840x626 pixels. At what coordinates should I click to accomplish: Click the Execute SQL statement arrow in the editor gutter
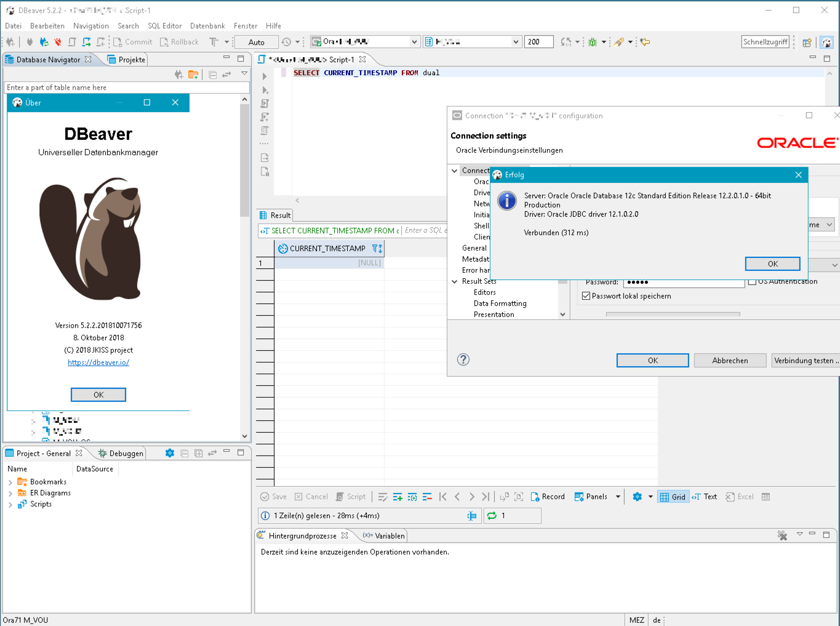click(265, 77)
